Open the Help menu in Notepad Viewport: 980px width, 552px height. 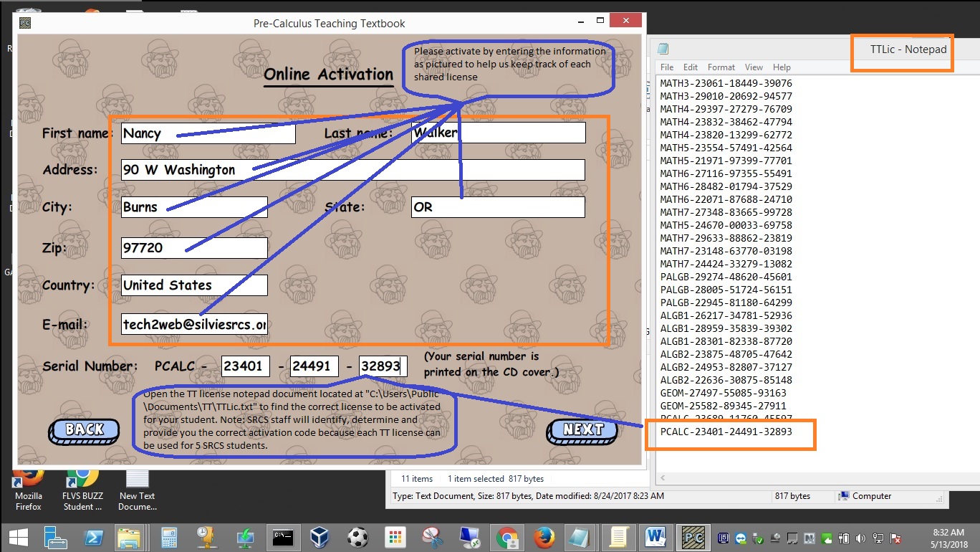(782, 67)
